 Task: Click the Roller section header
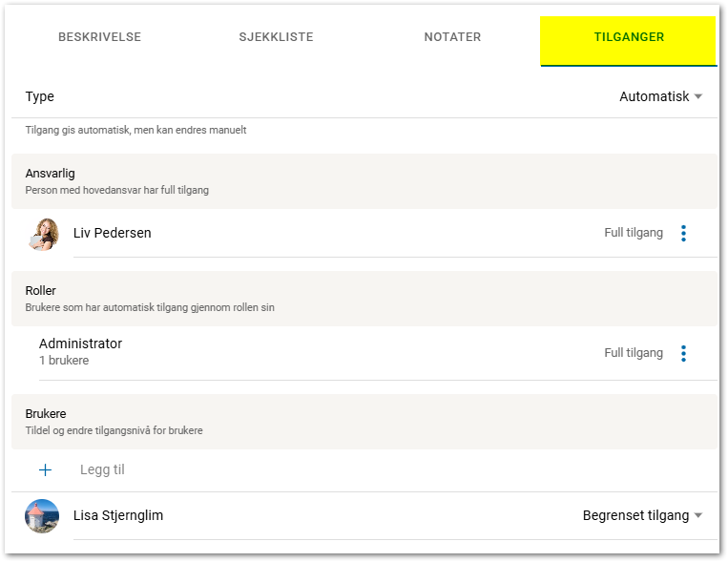tap(41, 290)
